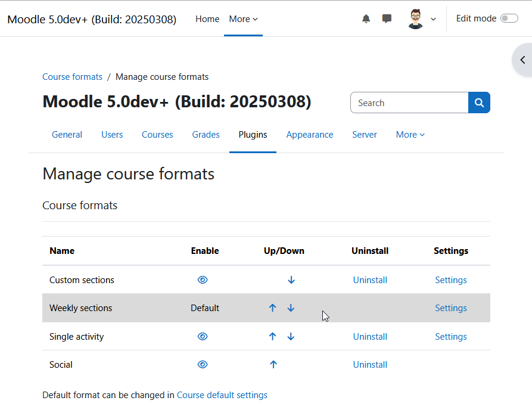Open the messaging speech bubble icon
The height and width of the screenshot is (416, 532).
click(x=387, y=18)
